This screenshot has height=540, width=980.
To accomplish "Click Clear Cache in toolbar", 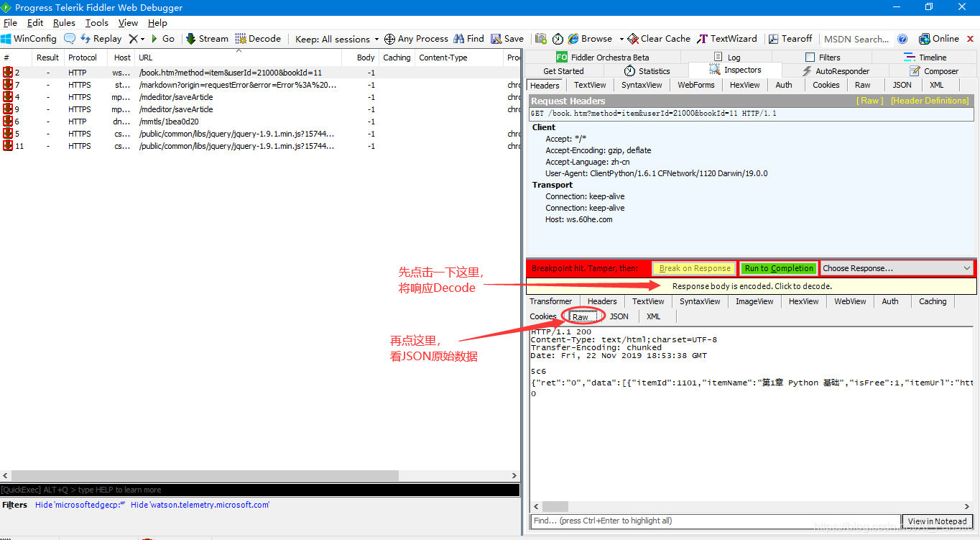I will tap(659, 39).
